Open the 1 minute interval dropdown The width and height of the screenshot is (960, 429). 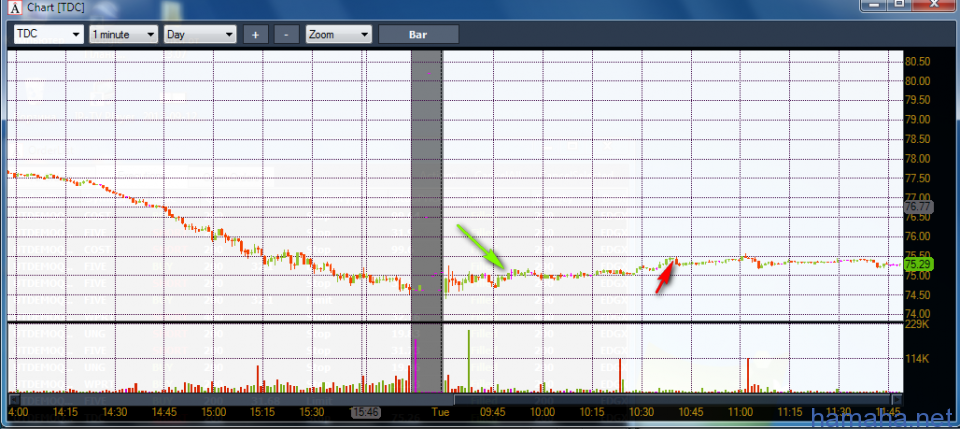[x=124, y=34]
